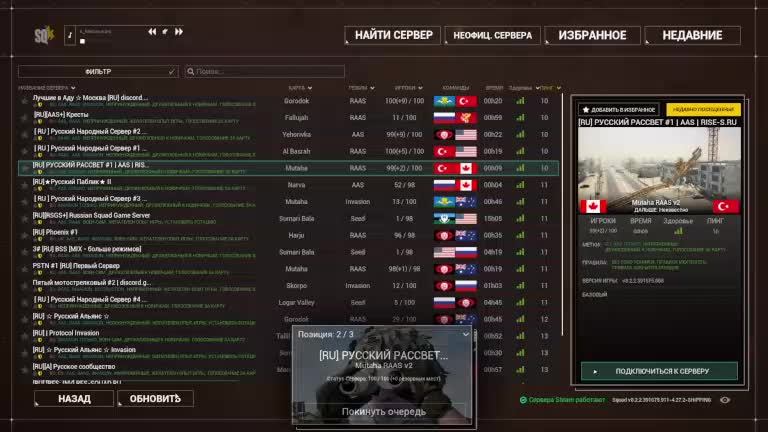This screenshot has height=432, width=768.
Task: Select '[RU][RSGS+] Russian Squad Game Server' row
Action: 288,218
